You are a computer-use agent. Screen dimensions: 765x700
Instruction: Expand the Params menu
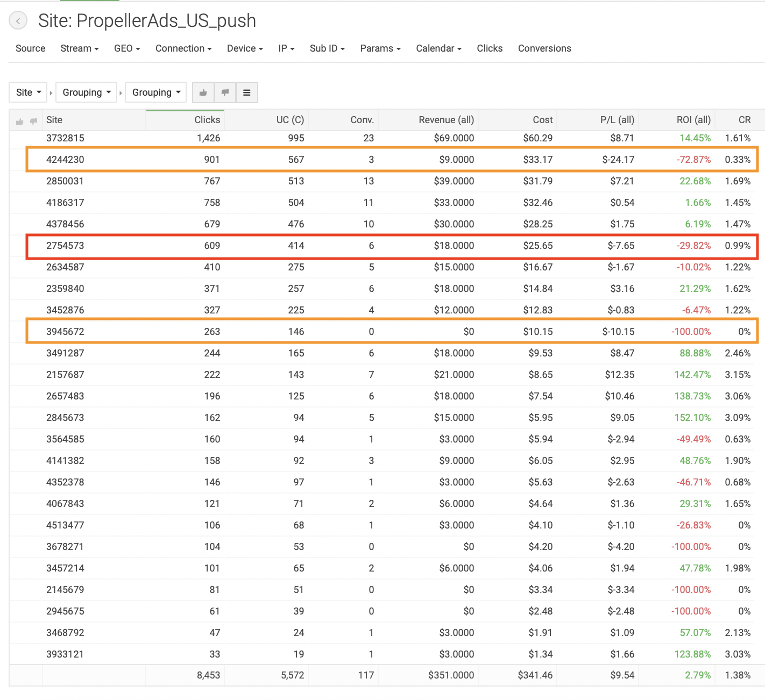click(x=380, y=48)
